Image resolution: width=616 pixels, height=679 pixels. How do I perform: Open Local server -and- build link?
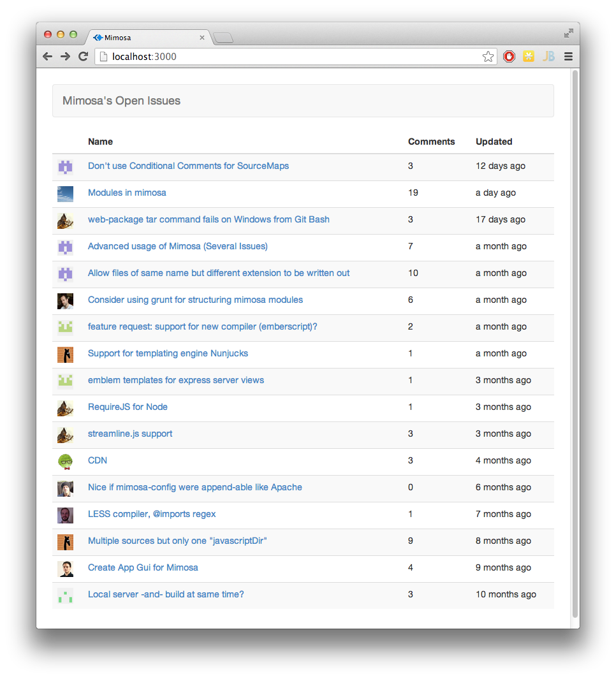tap(166, 595)
